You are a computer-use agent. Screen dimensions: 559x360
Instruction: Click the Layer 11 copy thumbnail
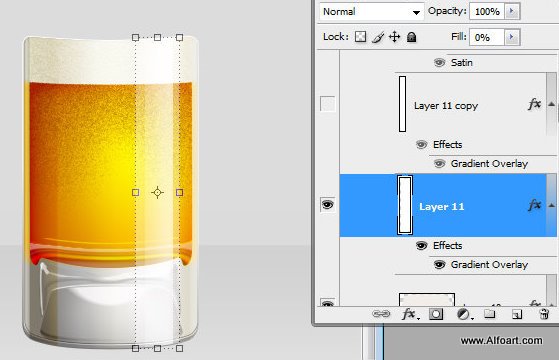[x=402, y=104]
